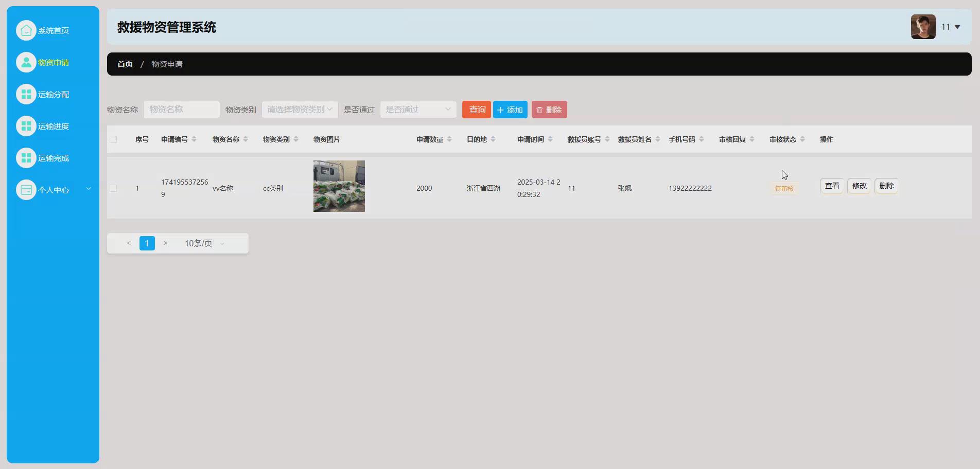Click the 待审核 status tag

pos(784,189)
